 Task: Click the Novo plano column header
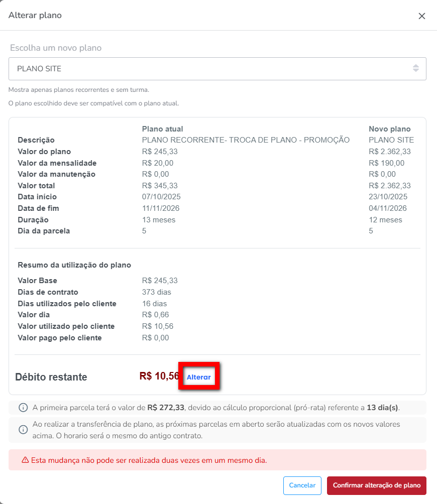click(x=389, y=129)
